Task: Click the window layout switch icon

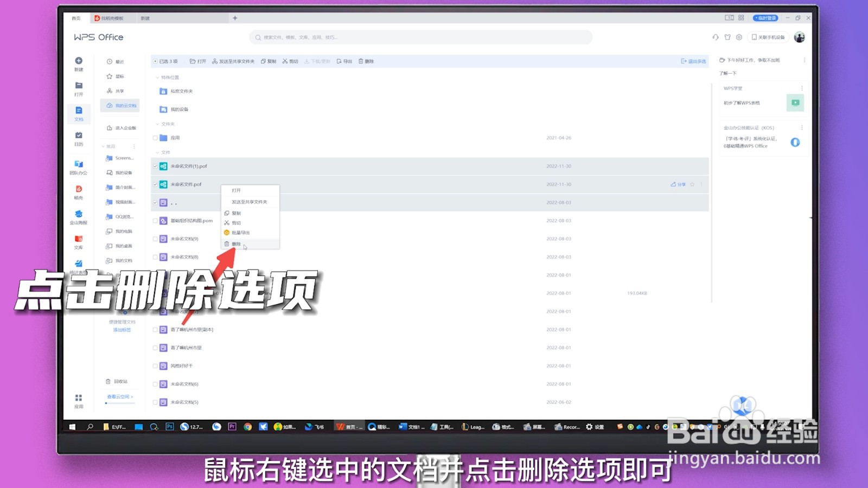Action: point(730,18)
